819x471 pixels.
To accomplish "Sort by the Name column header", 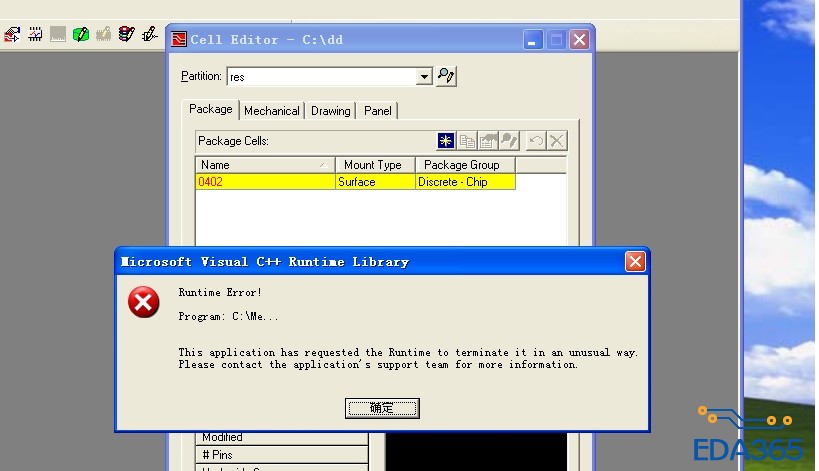I will pyautogui.click(x=265, y=165).
